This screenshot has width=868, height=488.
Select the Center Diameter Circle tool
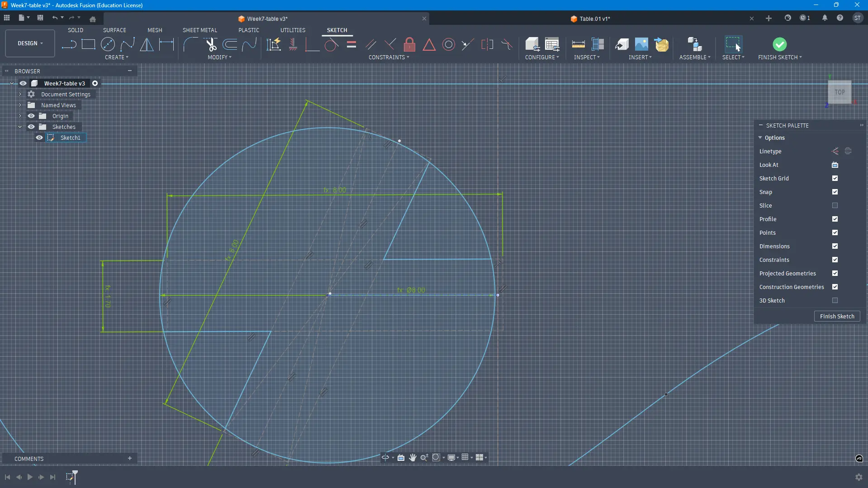108,44
